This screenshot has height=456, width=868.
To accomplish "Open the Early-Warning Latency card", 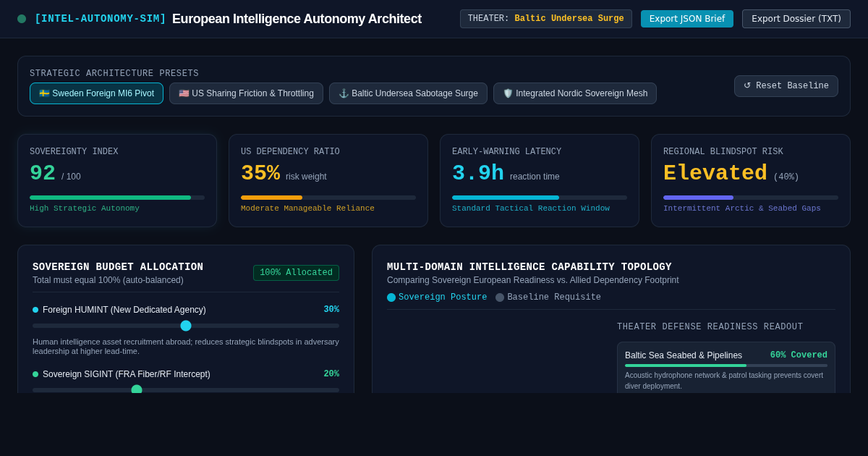I will 540,180.
